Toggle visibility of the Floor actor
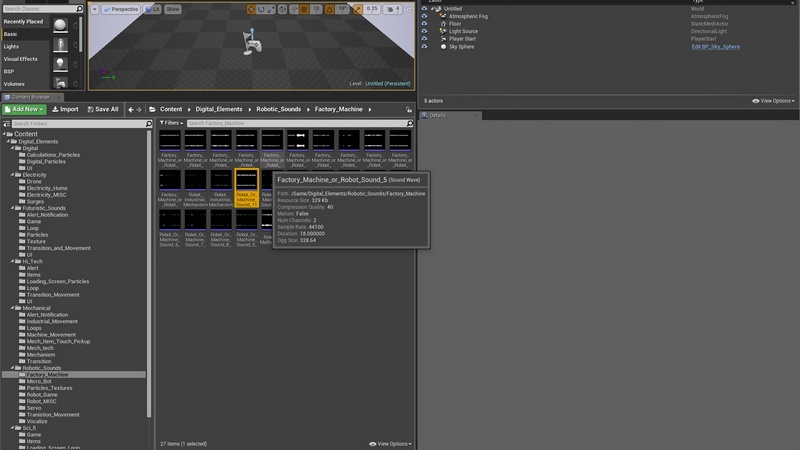 pos(424,24)
